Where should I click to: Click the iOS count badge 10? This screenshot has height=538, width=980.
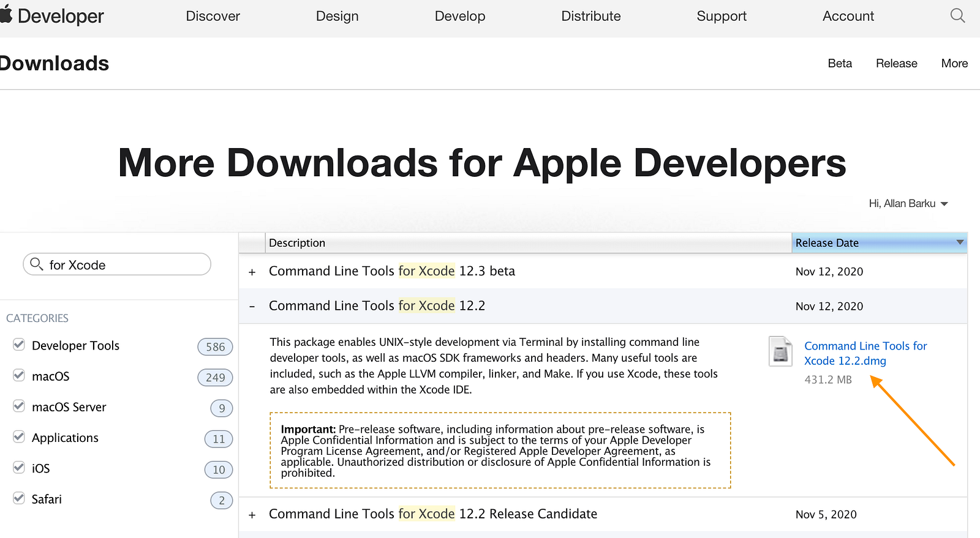[x=219, y=469]
